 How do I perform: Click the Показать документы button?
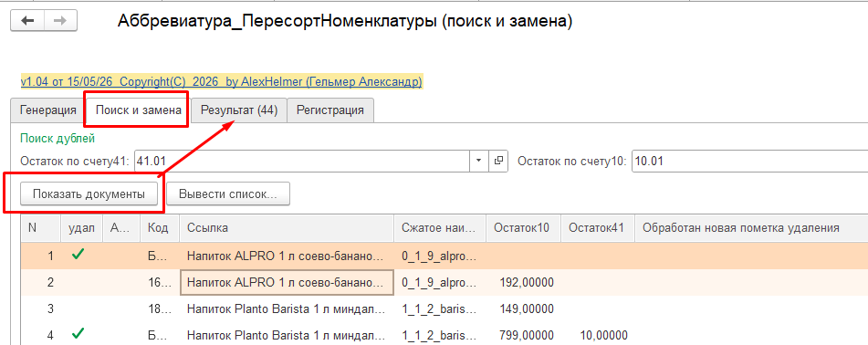[x=89, y=194]
